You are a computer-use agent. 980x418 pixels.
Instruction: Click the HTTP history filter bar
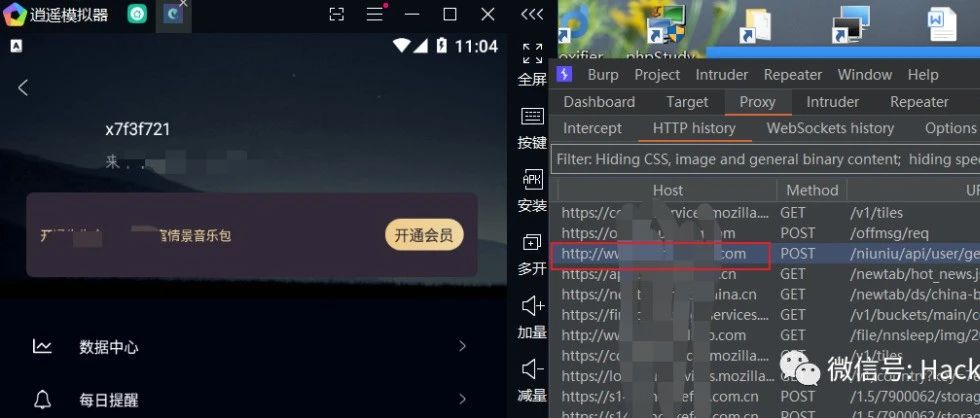765,159
